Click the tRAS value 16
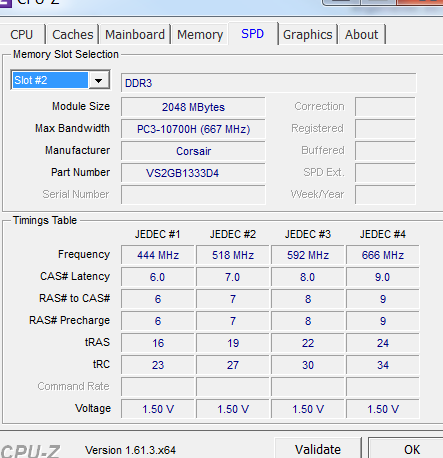The width and height of the screenshot is (443, 458). coord(158,343)
